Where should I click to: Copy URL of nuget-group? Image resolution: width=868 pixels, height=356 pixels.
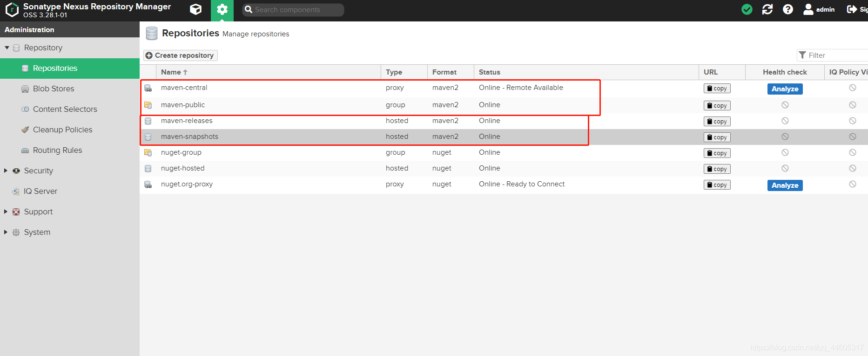717,153
